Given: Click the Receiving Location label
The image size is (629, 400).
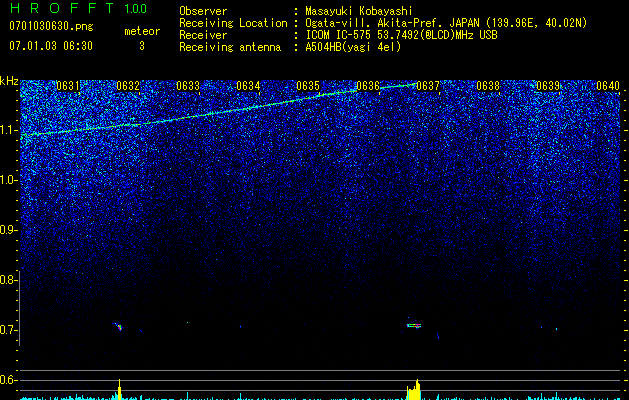Looking at the screenshot, I should [x=233, y=23].
